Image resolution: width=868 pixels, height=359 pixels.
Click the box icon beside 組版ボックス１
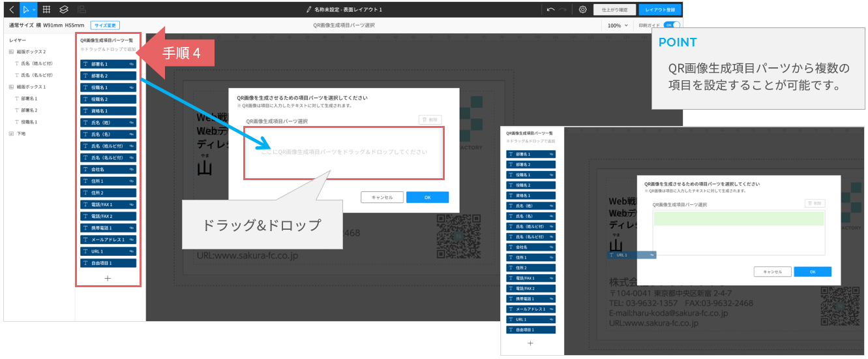pos(11,86)
